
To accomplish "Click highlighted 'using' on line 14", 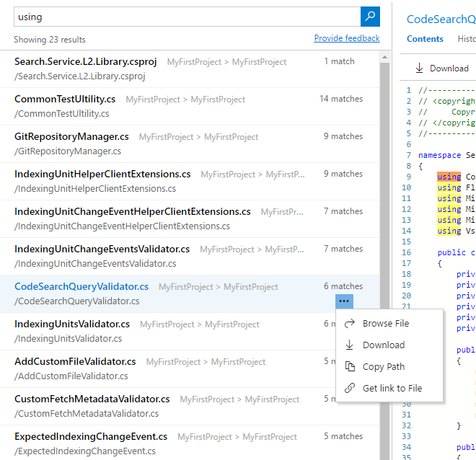I will tap(449, 231).
